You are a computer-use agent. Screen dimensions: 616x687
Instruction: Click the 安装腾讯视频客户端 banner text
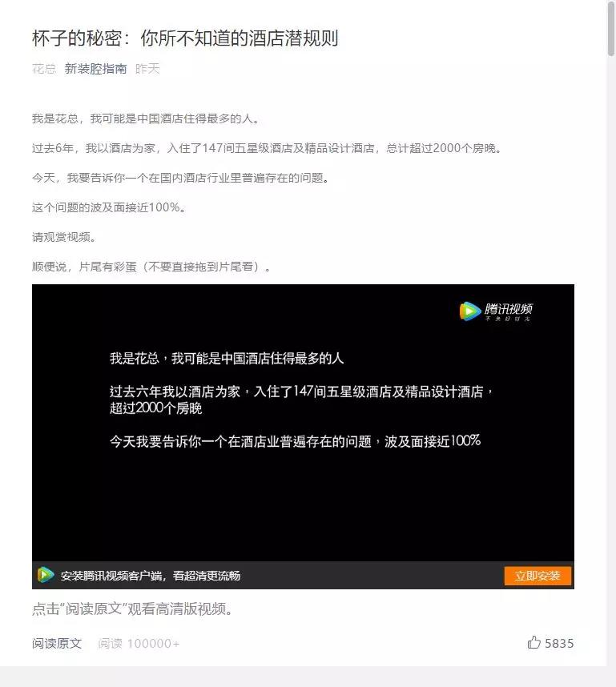tap(151, 575)
